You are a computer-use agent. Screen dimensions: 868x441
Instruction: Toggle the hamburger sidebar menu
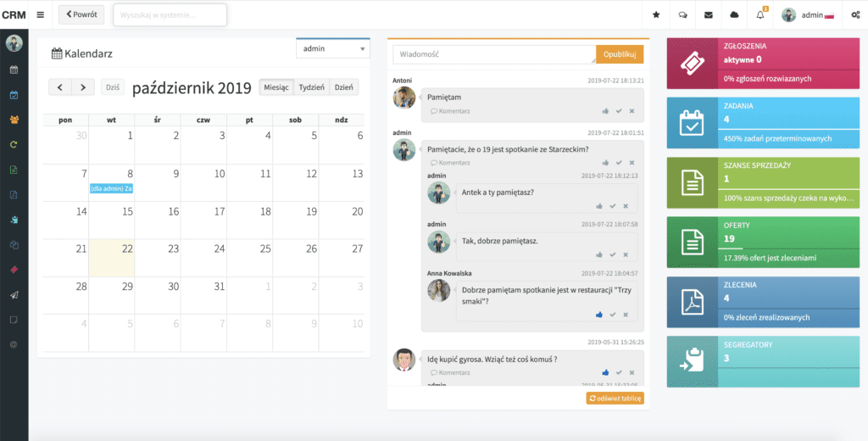click(40, 15)
